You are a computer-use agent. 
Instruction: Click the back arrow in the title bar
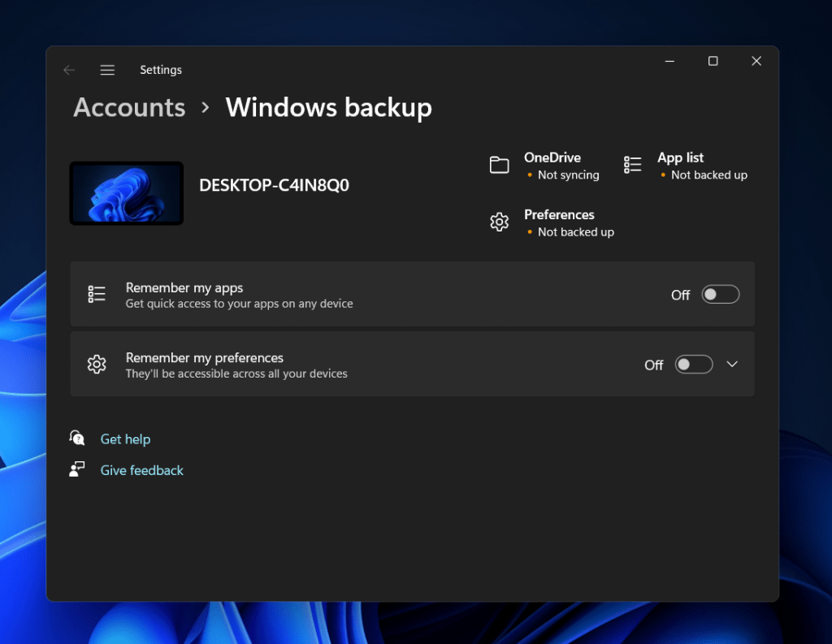[69, 70]
